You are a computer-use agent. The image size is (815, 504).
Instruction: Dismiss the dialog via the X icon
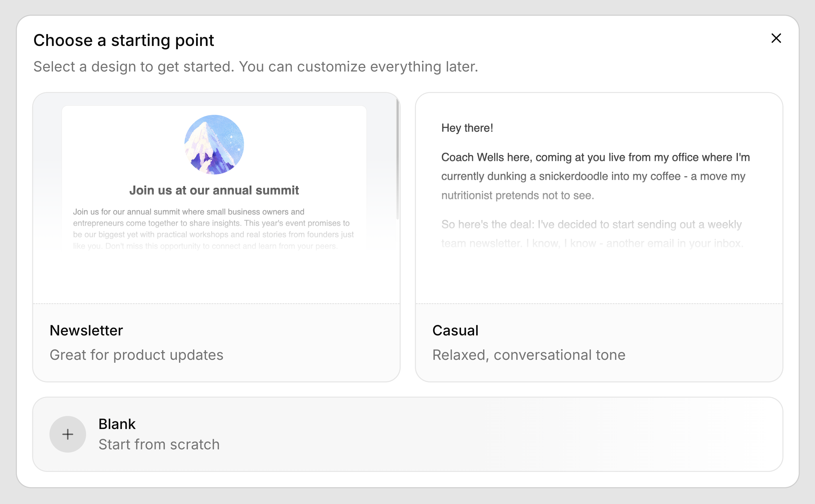(777, 38)
